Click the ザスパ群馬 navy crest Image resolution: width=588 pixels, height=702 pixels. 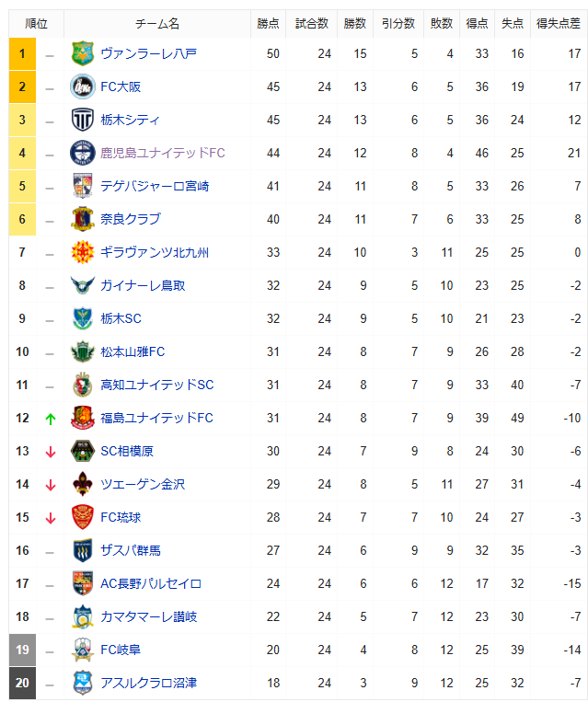[x=83, y=551]
